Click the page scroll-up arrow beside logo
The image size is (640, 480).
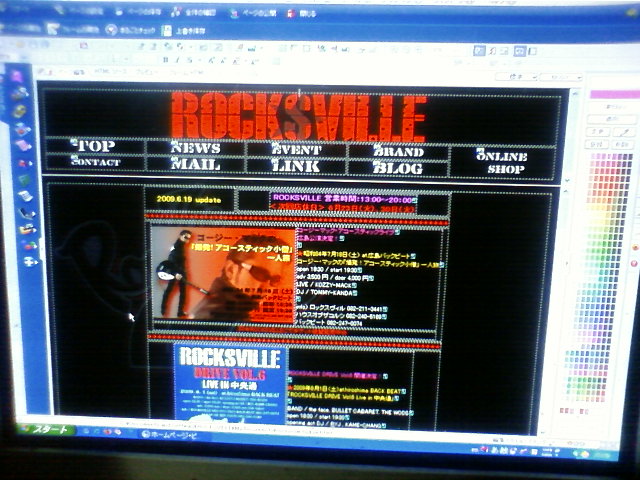click(x=574, y=93)
